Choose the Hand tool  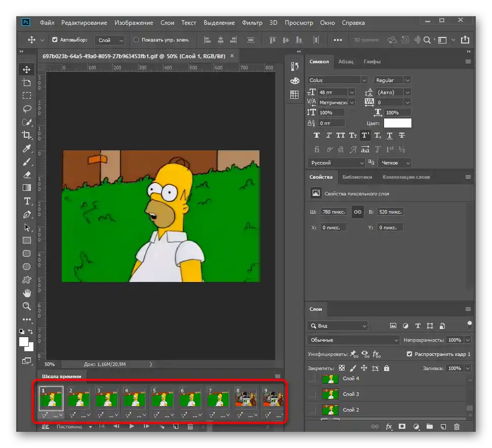tap(27, 293)
